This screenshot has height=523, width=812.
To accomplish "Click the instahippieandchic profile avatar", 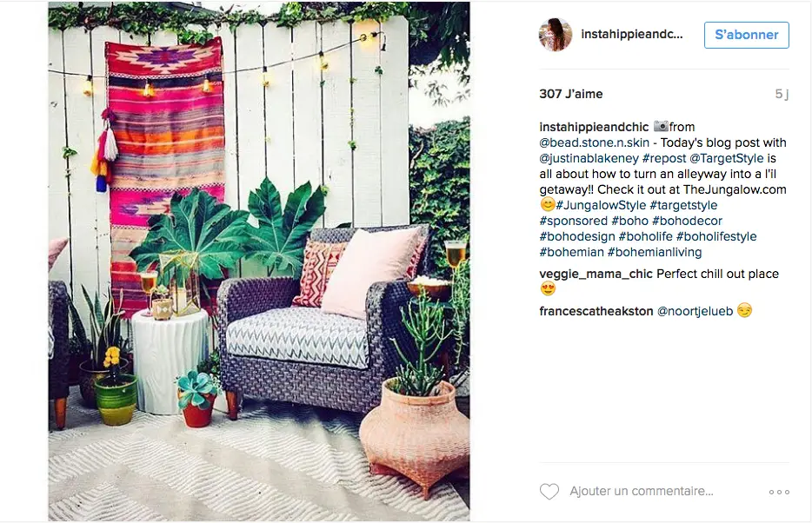I will point(556,35).
